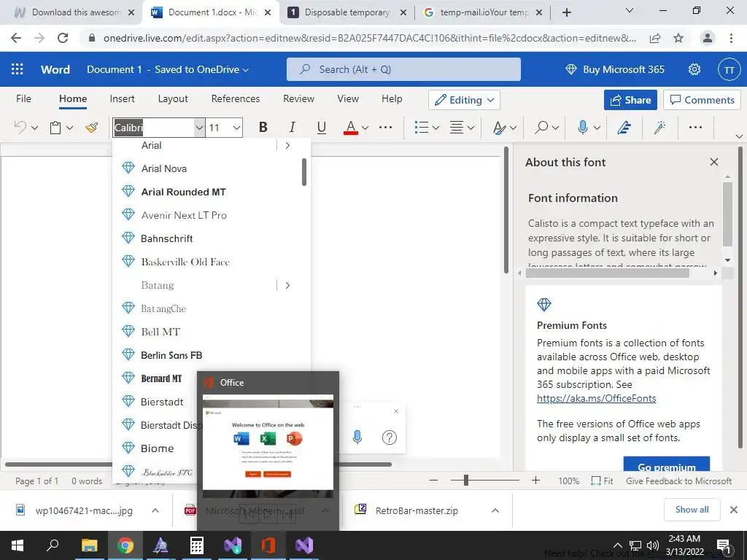
Task: Close the About this font pane
Action: [x=713, y=162]
